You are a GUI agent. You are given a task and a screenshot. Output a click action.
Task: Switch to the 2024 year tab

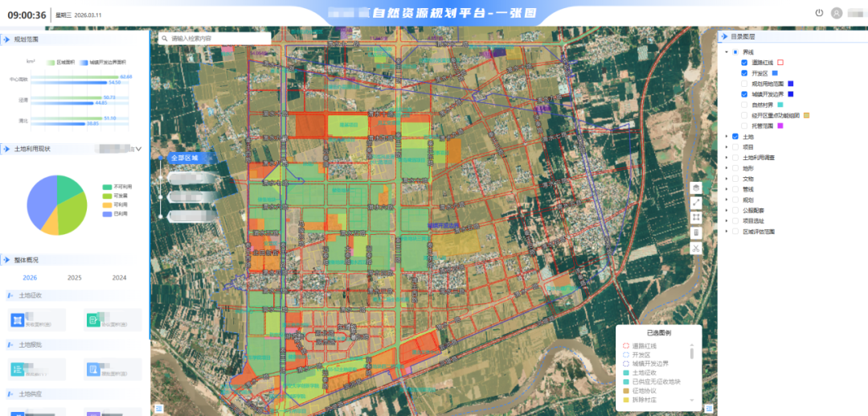click(119, 278)
